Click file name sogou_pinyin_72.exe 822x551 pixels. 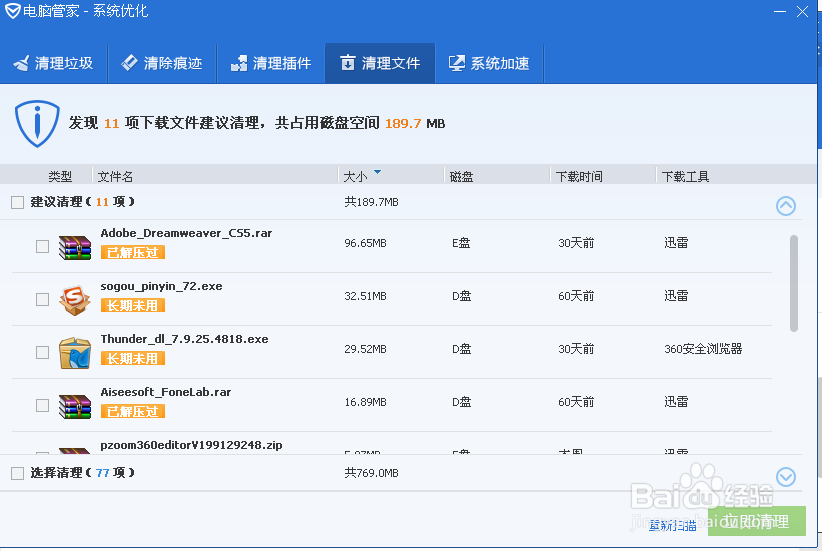(161, 286)
